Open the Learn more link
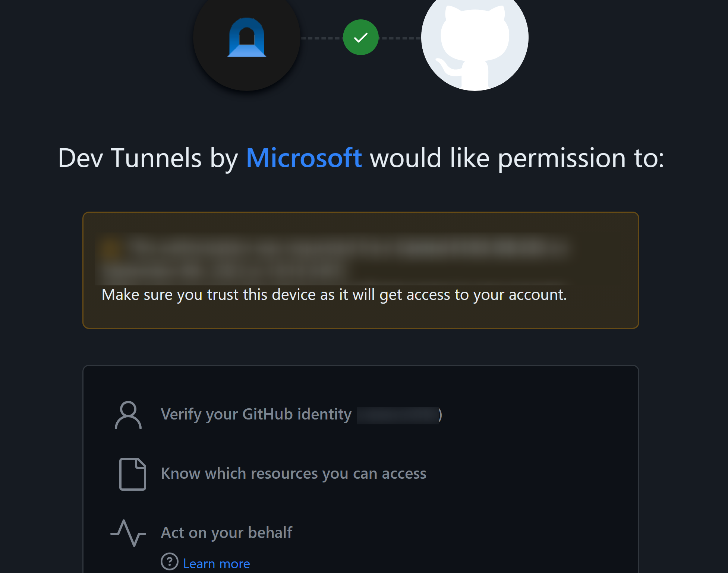This screenshot has height=573, width=728. pos(217,564)
